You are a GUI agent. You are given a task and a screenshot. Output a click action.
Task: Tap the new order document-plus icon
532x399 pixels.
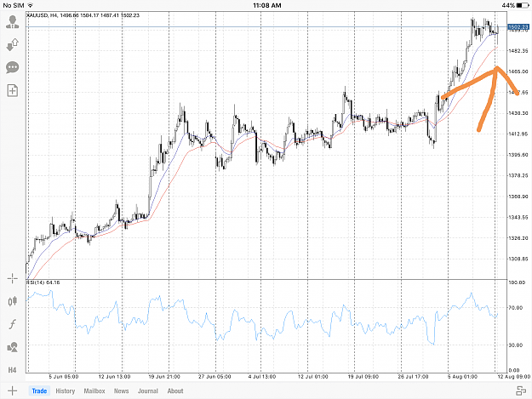pos(13,90)
